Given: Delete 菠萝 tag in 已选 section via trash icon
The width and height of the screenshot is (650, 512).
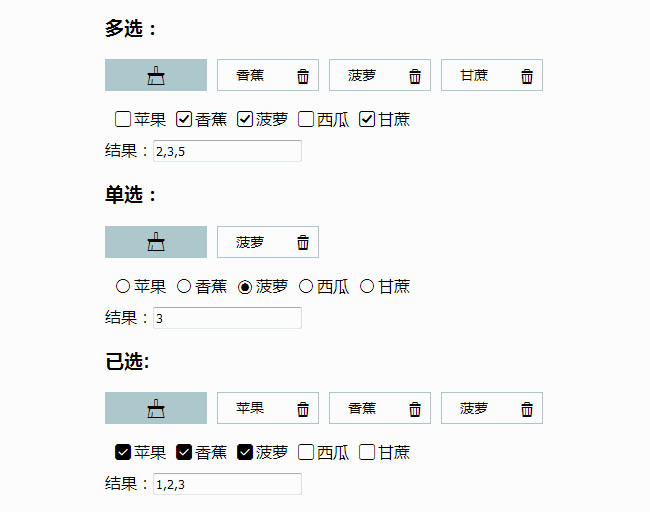Looking at the screenshot, I should [x=527, y=408].
